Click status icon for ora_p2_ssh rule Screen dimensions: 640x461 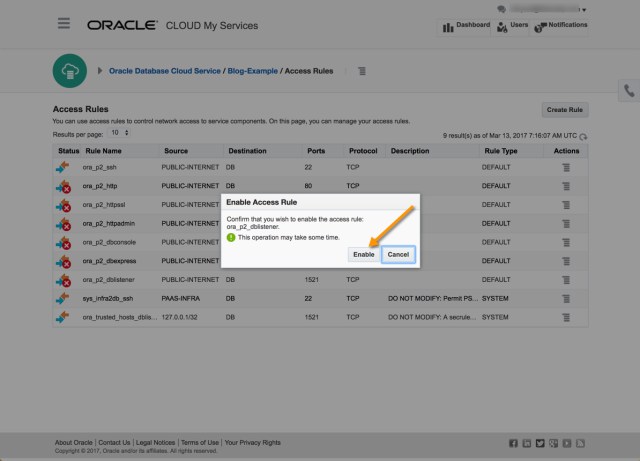[x=63, y=167]
